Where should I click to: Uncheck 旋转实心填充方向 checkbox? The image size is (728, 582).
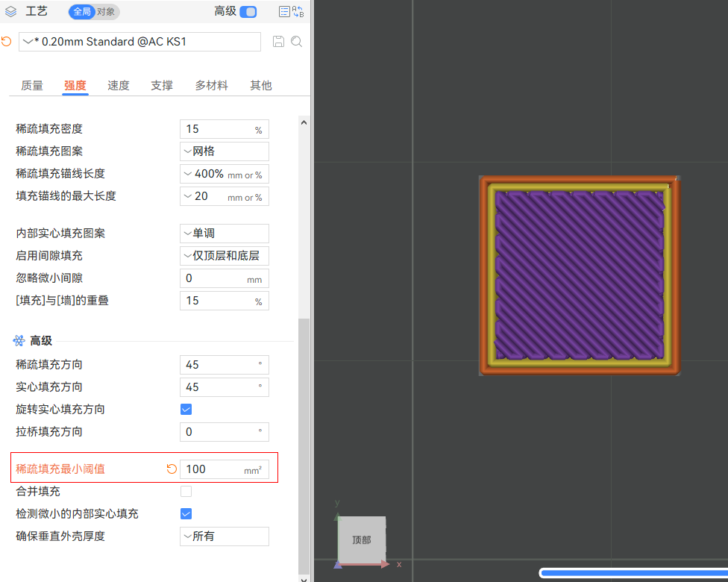[x=186, y=409]
